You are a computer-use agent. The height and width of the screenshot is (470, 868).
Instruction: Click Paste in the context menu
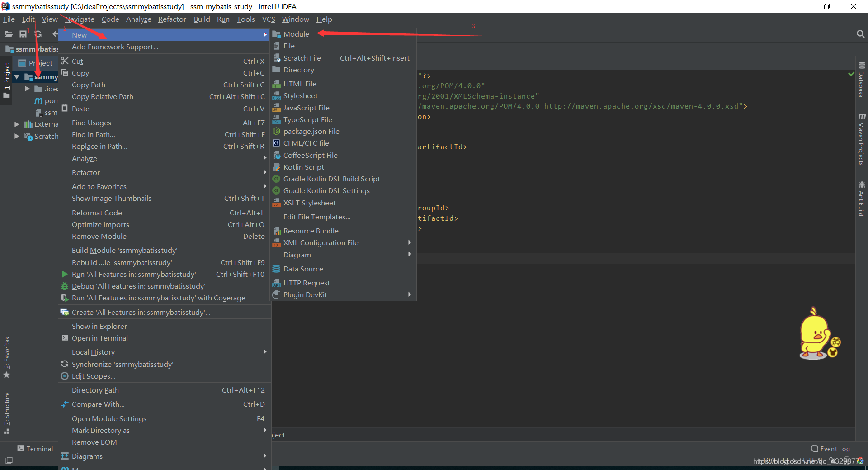click(165, 109)
